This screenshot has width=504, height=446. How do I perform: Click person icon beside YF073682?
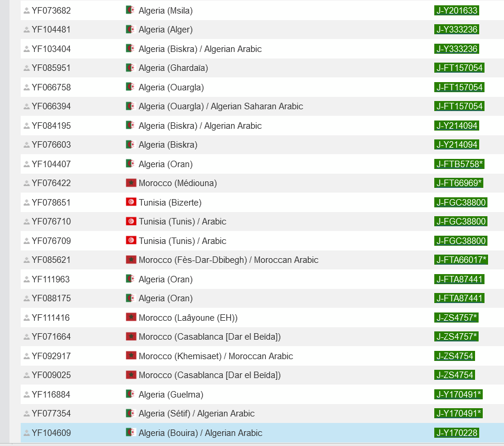27,11
